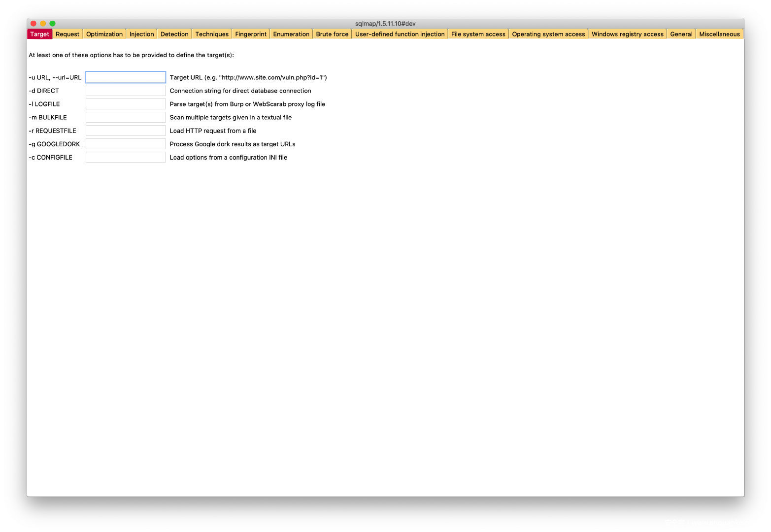Focus the -r REQUESTFILE input field

coord(126,131)
